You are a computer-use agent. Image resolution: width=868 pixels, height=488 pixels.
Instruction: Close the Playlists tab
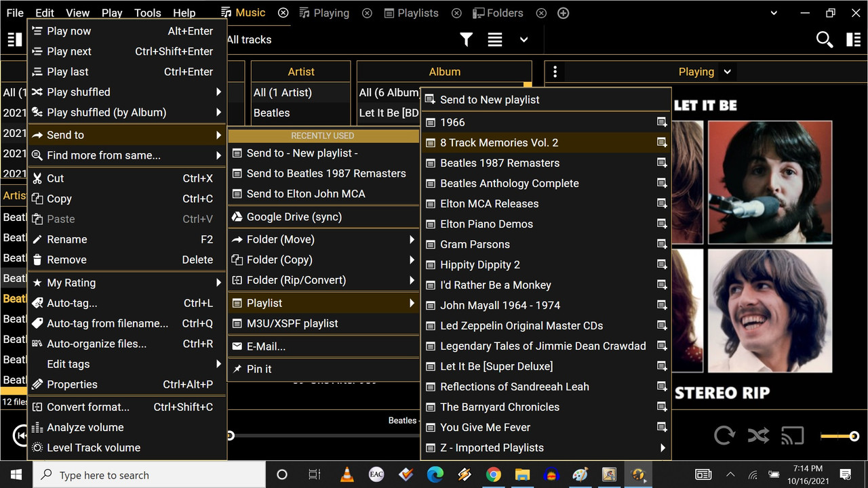coord(456,13)
